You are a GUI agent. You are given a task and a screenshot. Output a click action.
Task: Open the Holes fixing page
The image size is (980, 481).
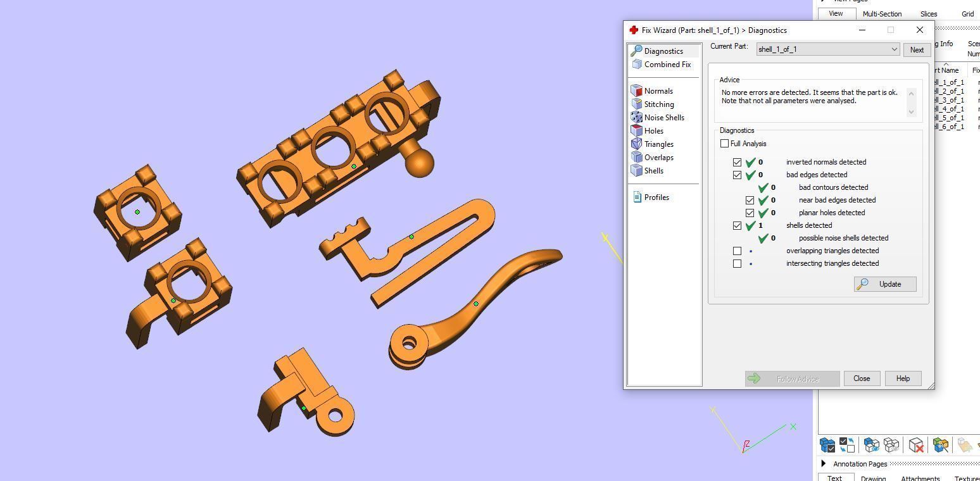coord(648,131)
